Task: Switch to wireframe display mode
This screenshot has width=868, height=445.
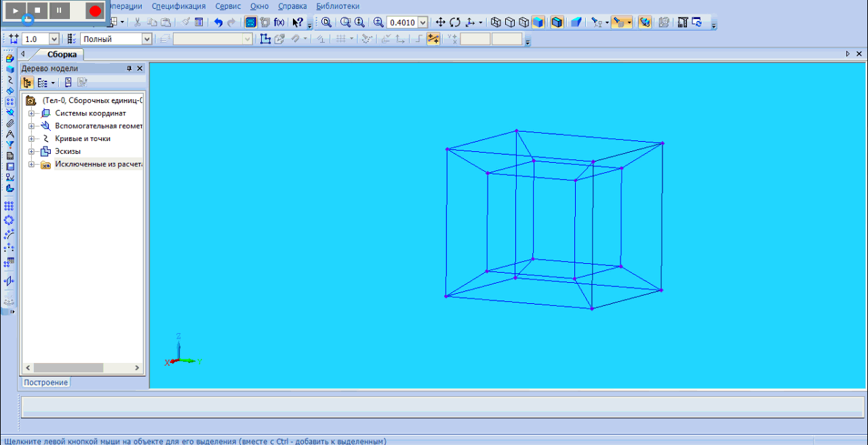Action: point(496,22)
